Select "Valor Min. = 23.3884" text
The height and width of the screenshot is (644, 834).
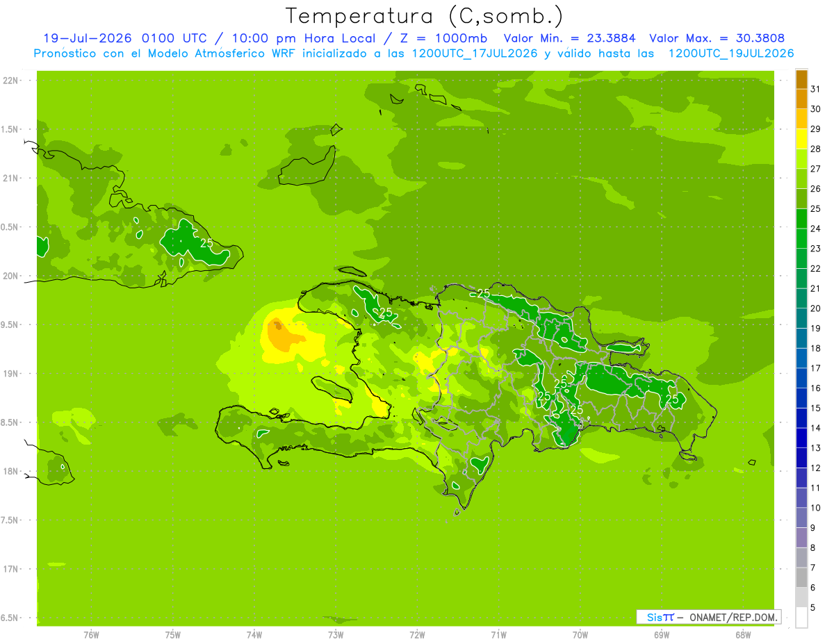click(570, 38)
